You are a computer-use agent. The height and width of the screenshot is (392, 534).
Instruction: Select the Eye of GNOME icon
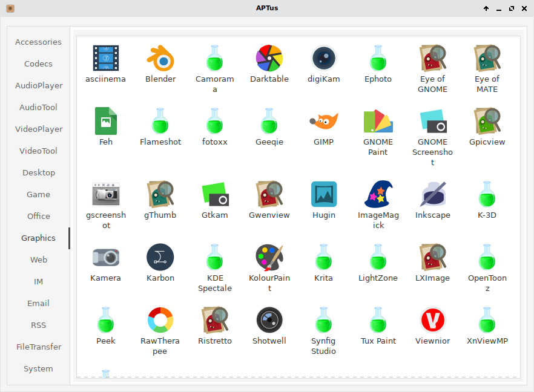click(432, 58)
